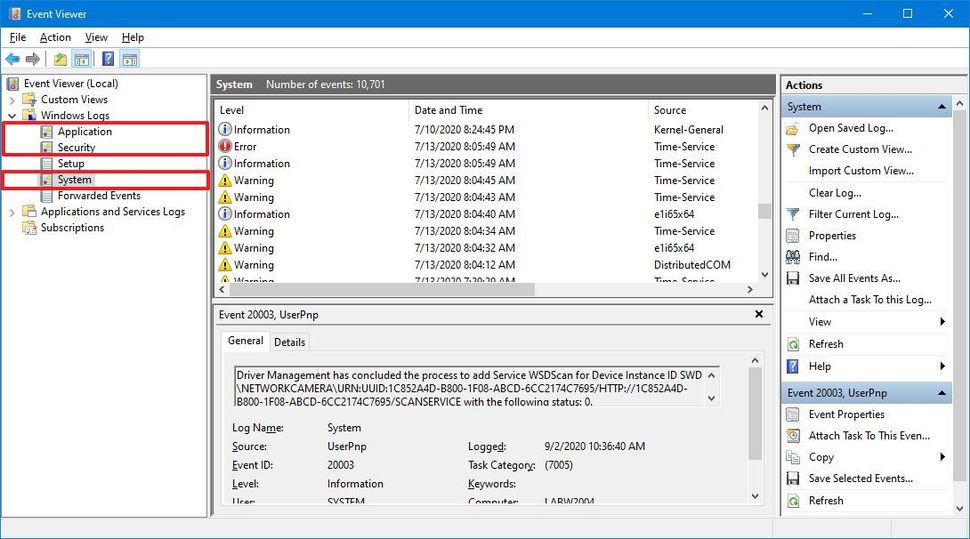Click the event description text box
This screenshot has width=970, height=539.
pos(476,387)
